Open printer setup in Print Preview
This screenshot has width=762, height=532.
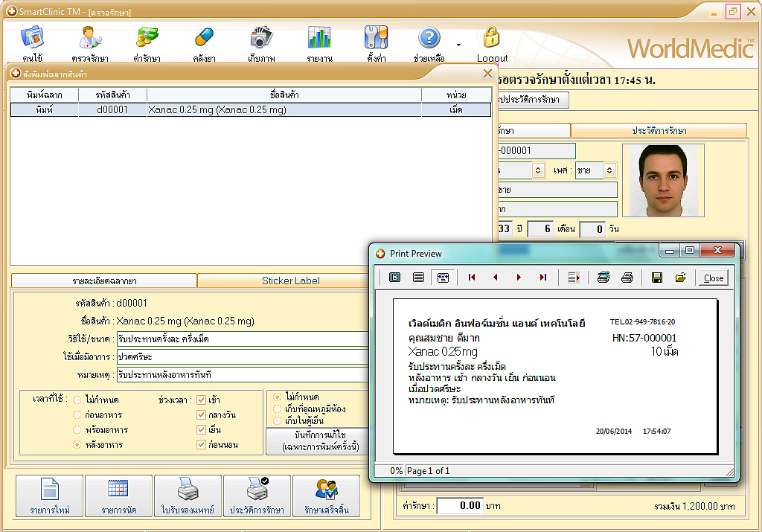pyautogui.click(x=603, y=278)
